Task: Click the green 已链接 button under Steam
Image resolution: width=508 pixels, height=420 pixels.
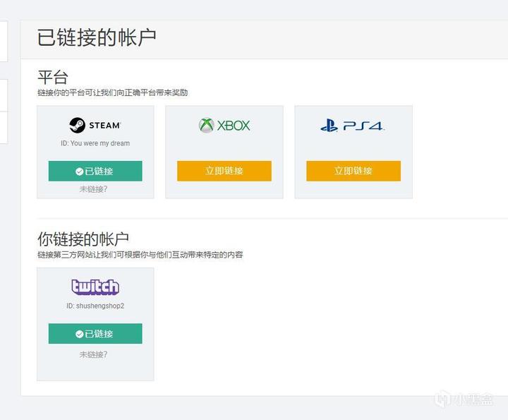Action: (x=95, y=171)
